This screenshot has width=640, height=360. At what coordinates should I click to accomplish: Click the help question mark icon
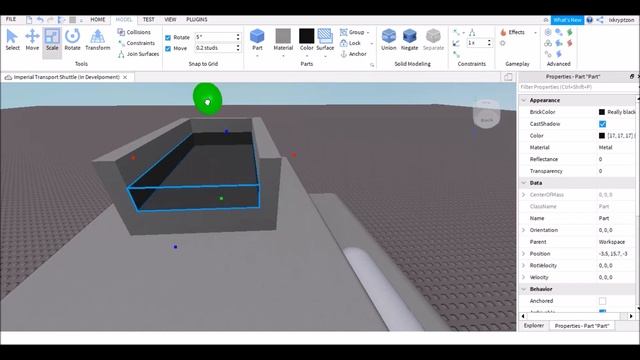589,20
